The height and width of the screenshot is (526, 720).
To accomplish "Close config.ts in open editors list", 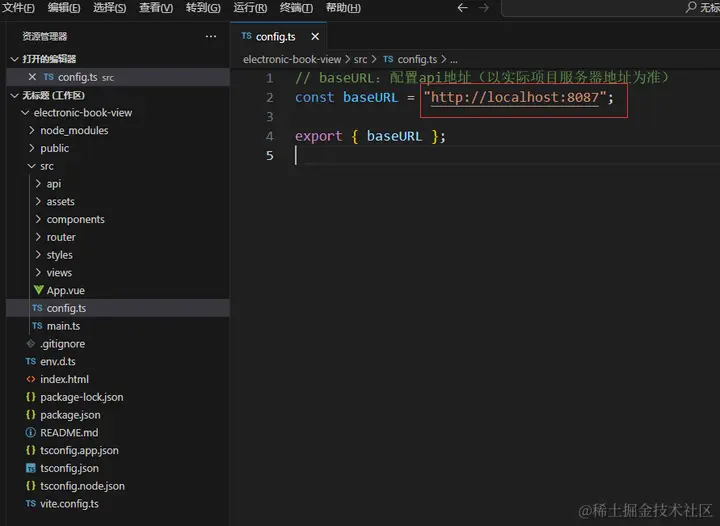I will point(32,77).
